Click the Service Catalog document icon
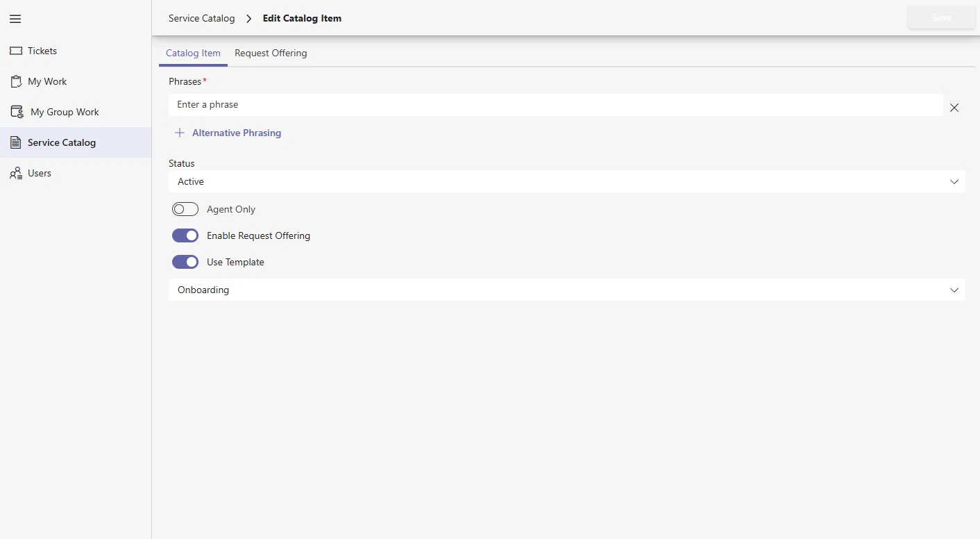Image resolution: width=980 pixels, height=539 pixels. [15, 142]
